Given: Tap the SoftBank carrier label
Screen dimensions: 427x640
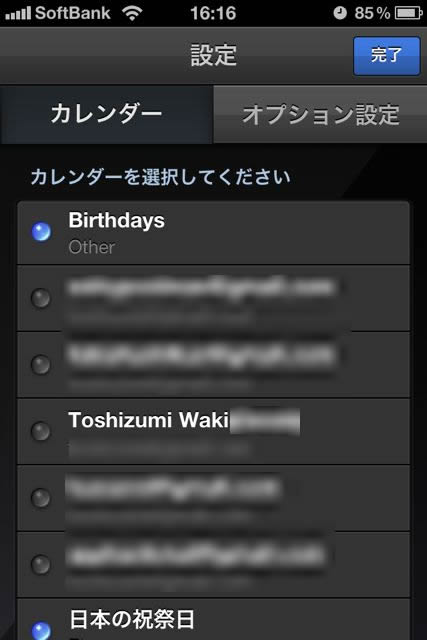Looking at the screenshot, I should point(73,13).
